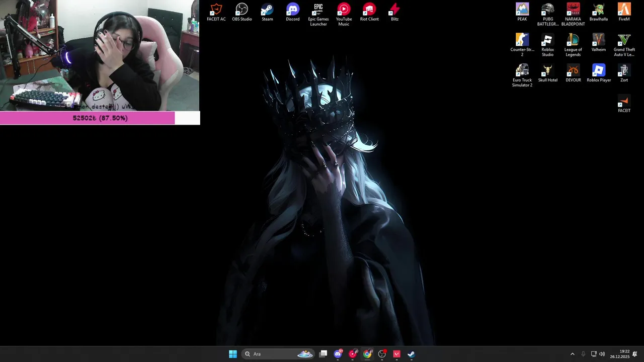Open the Blitz desktop icon
The height and width of the screenshot is (362, 644).
[394, 13]
